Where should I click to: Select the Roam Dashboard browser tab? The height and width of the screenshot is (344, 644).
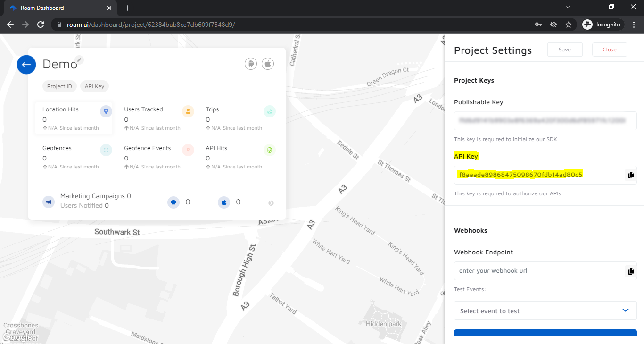60,8
